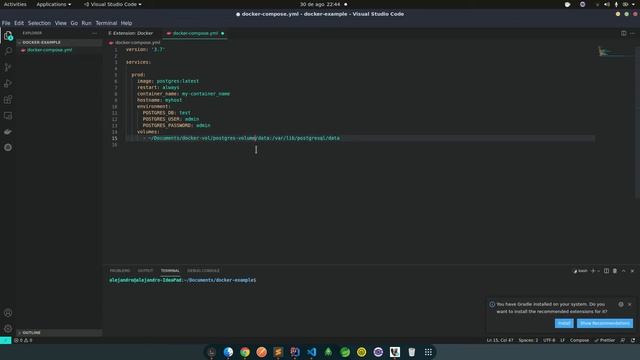Open the Extensions view
This screenshot has height=360, width=640.
pyautogui.click(x=8, y=100)
